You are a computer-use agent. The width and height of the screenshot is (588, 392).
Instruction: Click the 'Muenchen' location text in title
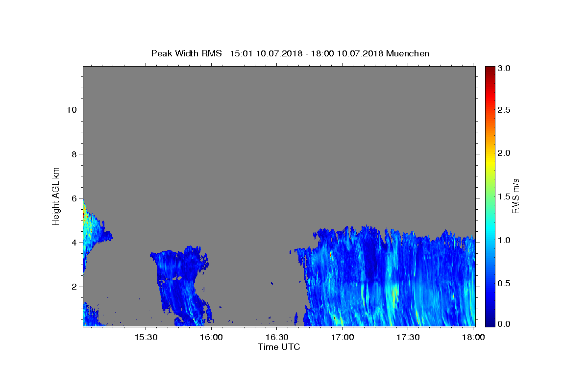[x=408, y=53]
